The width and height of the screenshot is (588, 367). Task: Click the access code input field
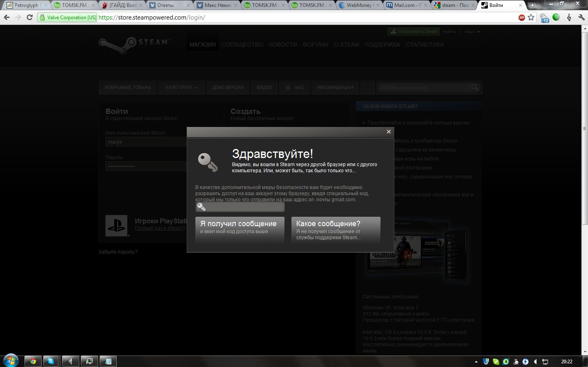240,207
